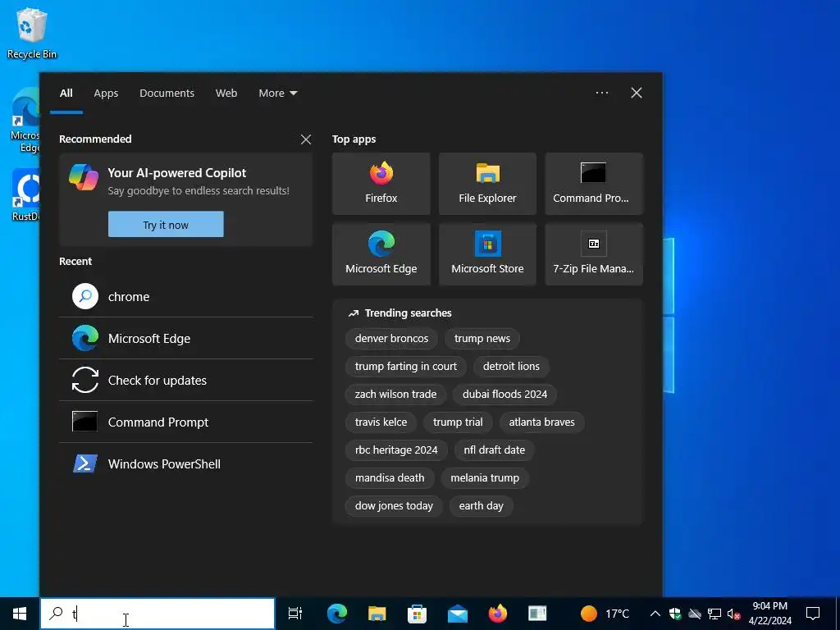Launch Edge from the taskbar

[x=337, y=614]
